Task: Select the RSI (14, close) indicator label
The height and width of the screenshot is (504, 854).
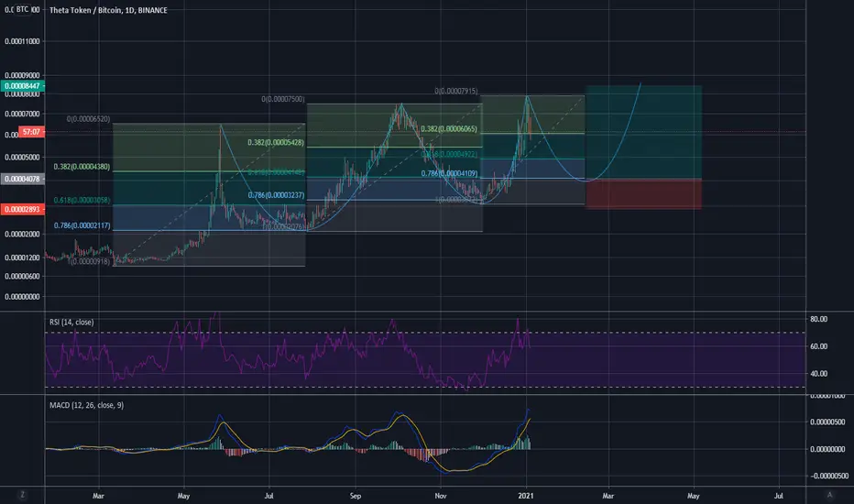Action: pos(71,322)
